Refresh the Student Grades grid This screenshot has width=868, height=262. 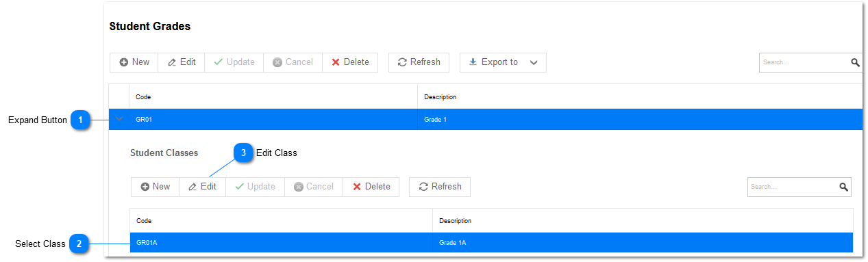419,62
